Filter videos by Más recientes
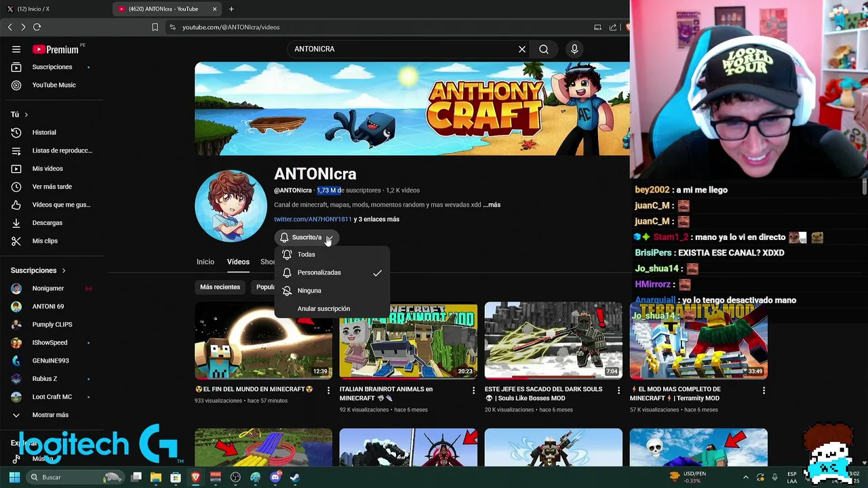868x488 pixels. (220, 287)
